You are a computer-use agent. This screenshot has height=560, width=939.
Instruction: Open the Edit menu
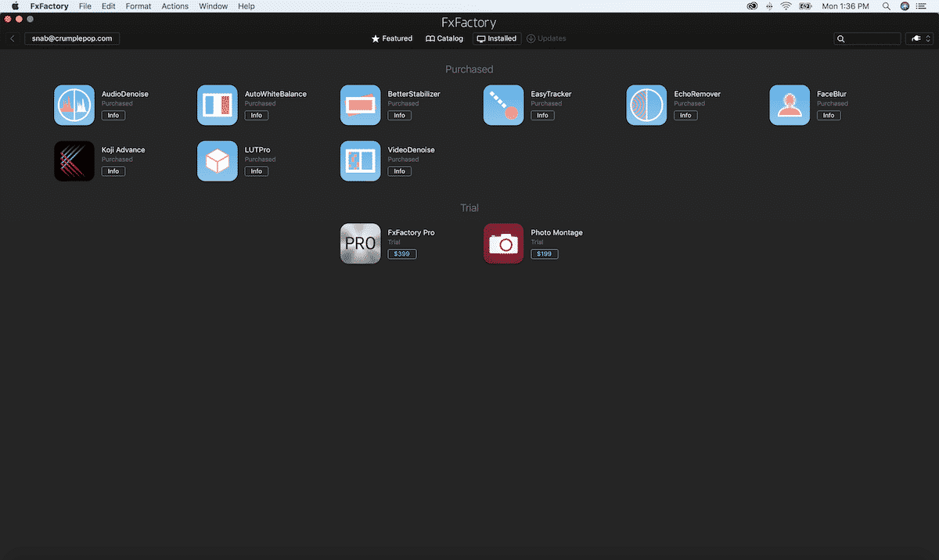pyautogui.click(x=109, y=6)
